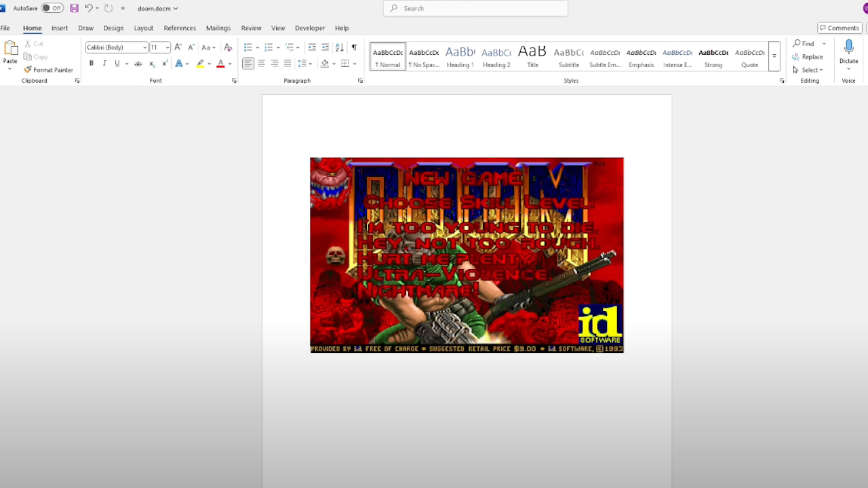
Task: Switch to the Developer tab
Action: click(310, 28)
